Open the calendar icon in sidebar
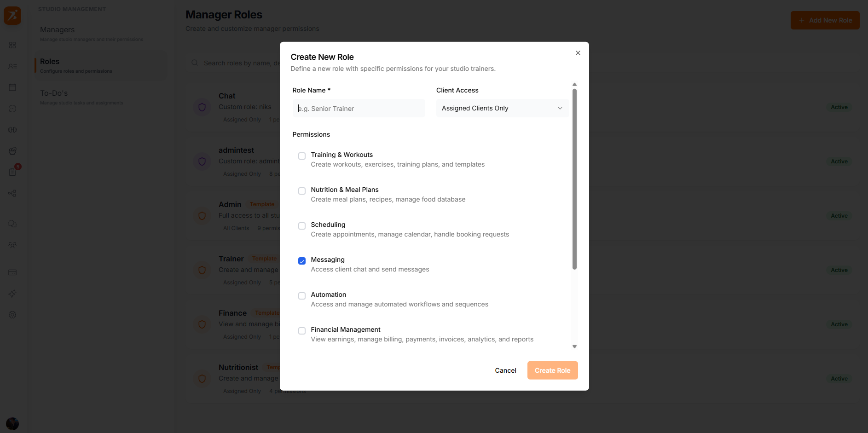868x433 pixels. [12, 87]
